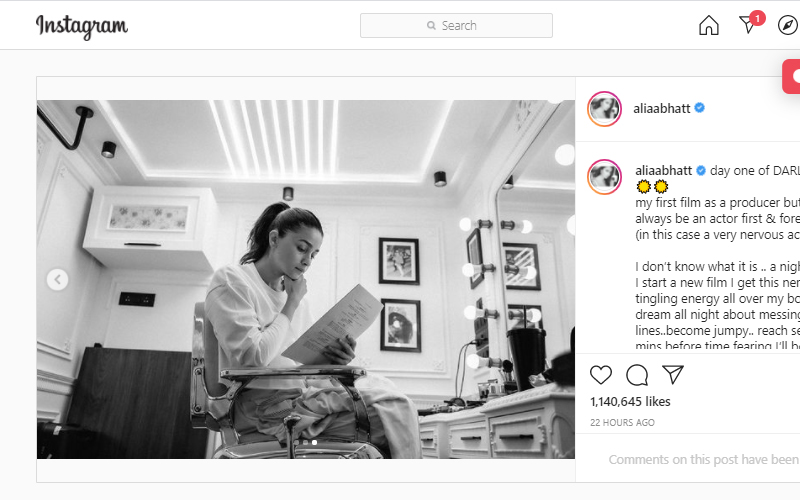
Task: Open the Instagram home feed icon
Action: click(x=709, y=25)
